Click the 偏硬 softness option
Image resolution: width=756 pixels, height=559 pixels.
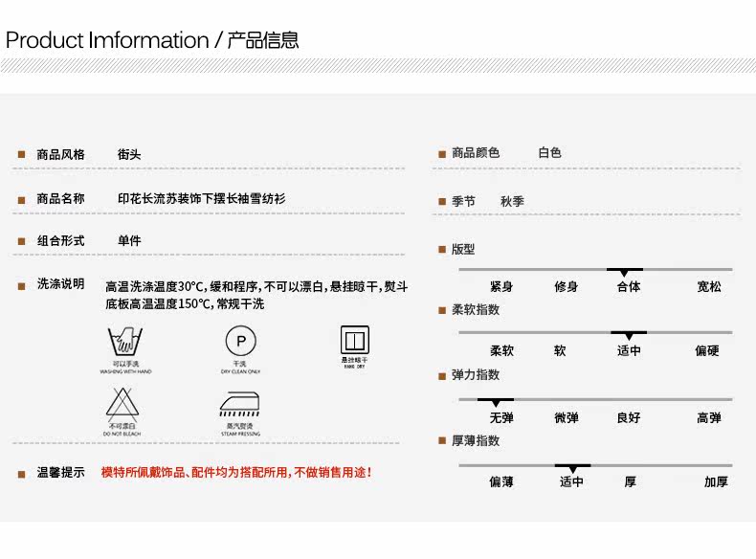[x=707, y=350]
